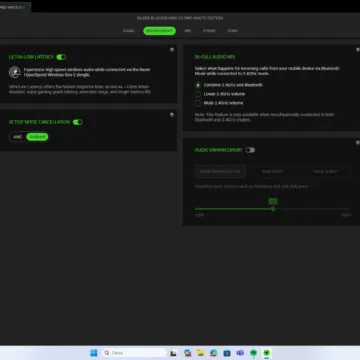The image size is (360, 360).
Task: Select the first audio enhancement mode button
Action: [220, 172]
